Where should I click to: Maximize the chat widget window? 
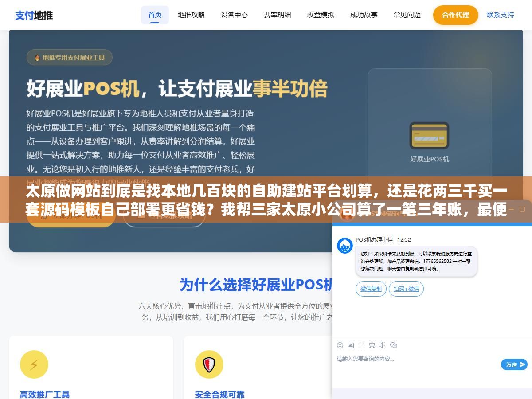[522, 209]
